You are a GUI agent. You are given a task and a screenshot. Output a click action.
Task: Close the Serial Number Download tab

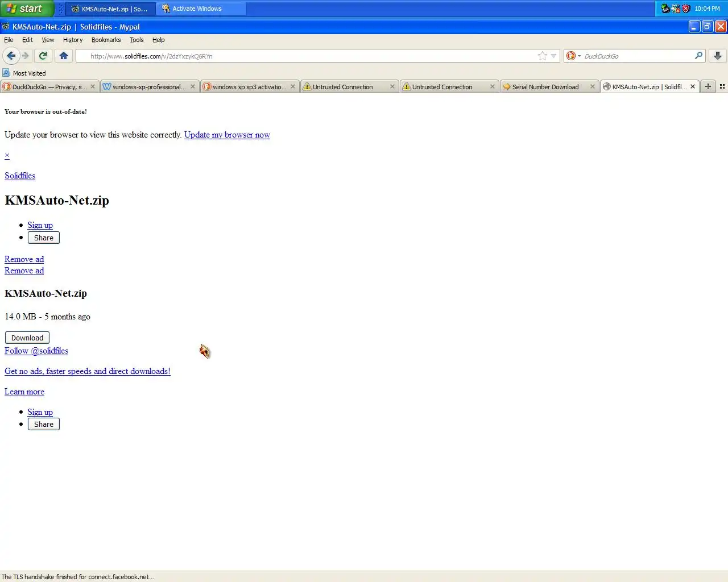pyautogui.click(x=593, y=86)
